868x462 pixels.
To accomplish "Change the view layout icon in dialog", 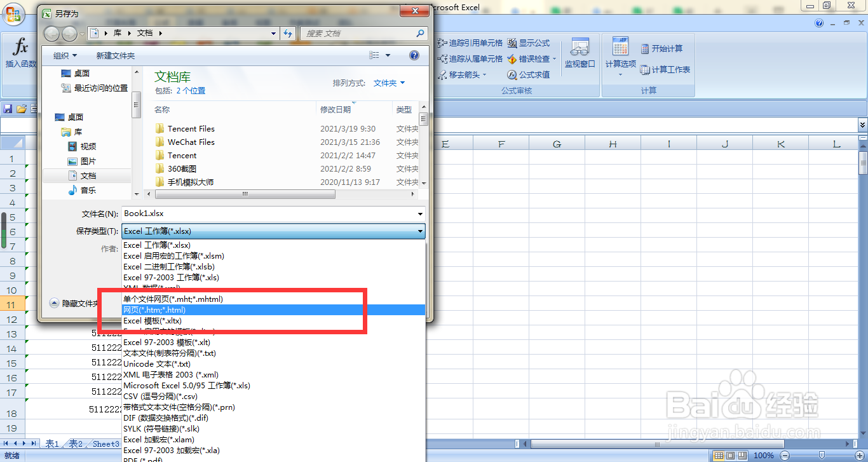I will tap(374, 55).
